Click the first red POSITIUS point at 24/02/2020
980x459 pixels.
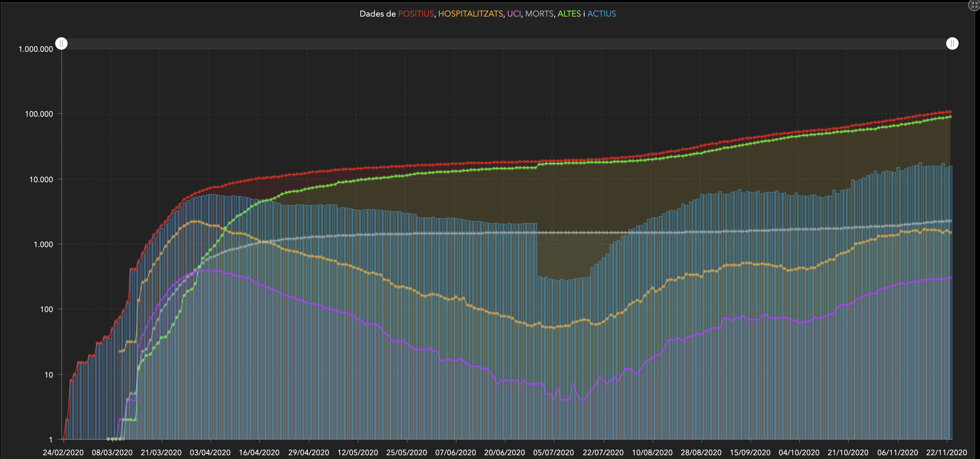[63, 439]
